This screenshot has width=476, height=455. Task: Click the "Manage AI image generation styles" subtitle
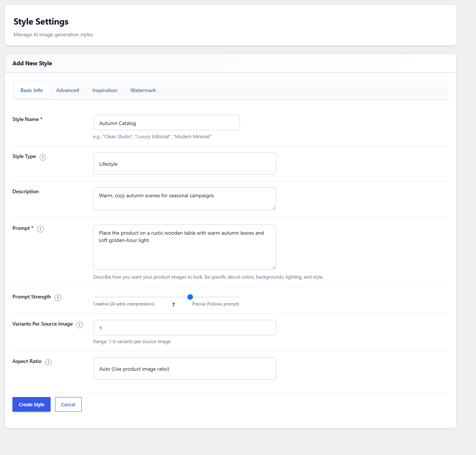point(53,35)
